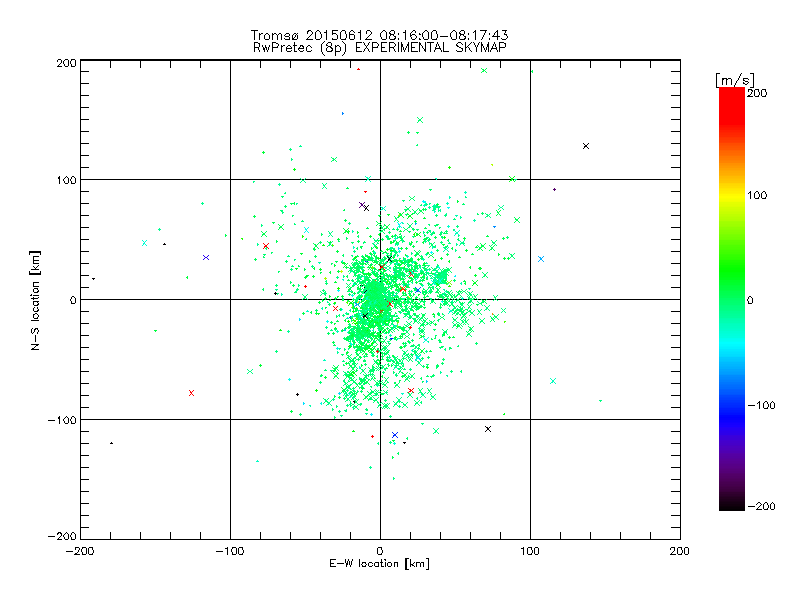Image resolution: width=800 pixels, height=600 pixels.
Task: Click the y-axis tick label '-200'
Action: (62, 536)
